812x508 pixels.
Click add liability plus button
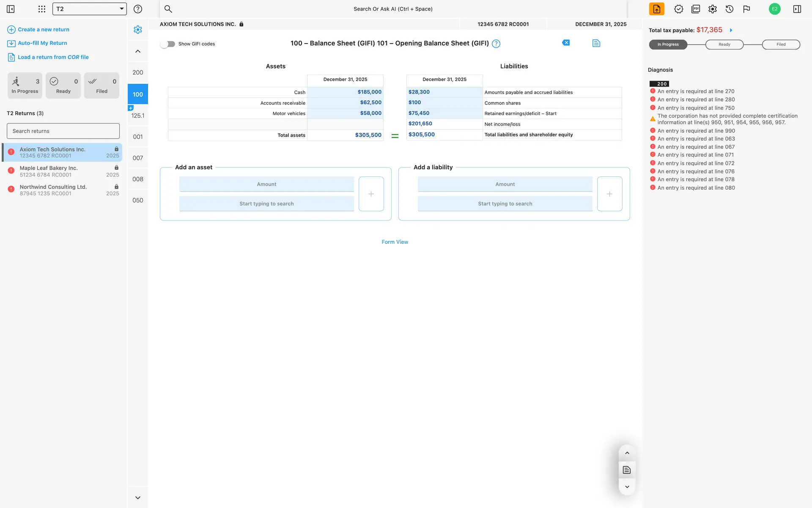[x=609, y=194]
